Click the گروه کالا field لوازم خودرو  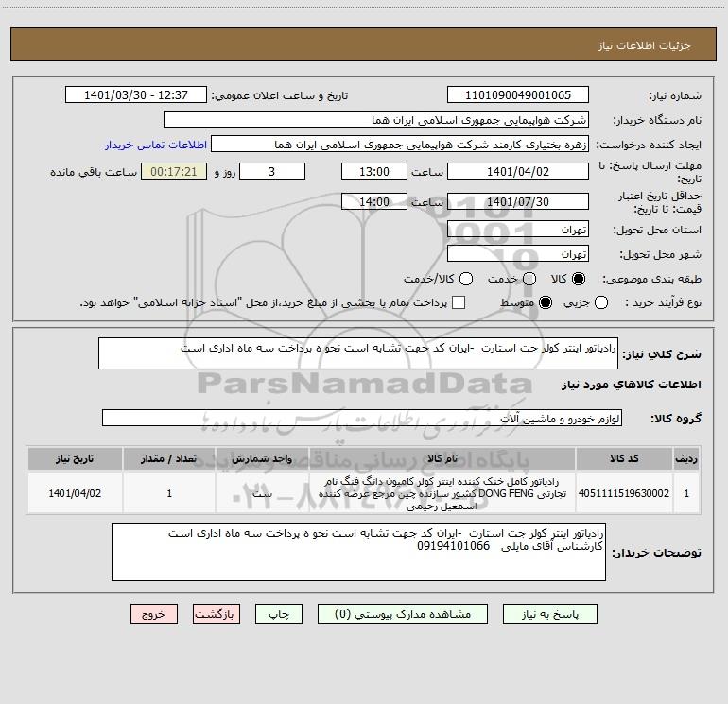362,418
